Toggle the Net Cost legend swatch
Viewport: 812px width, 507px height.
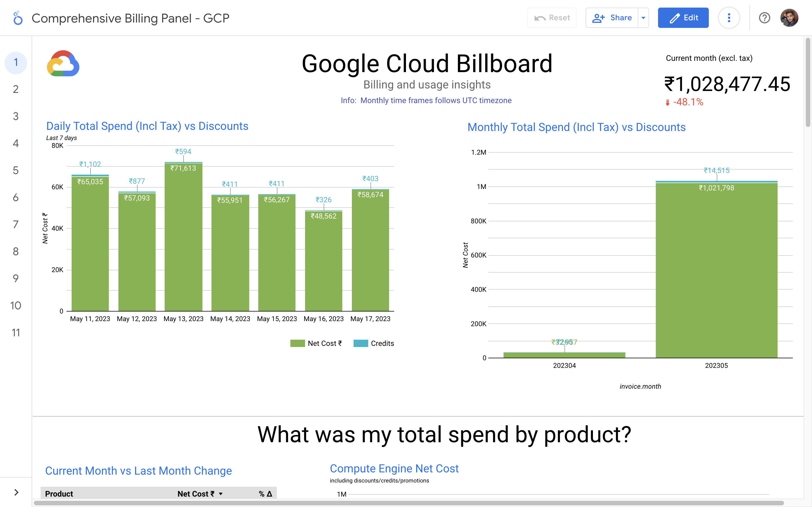(297, 343)
